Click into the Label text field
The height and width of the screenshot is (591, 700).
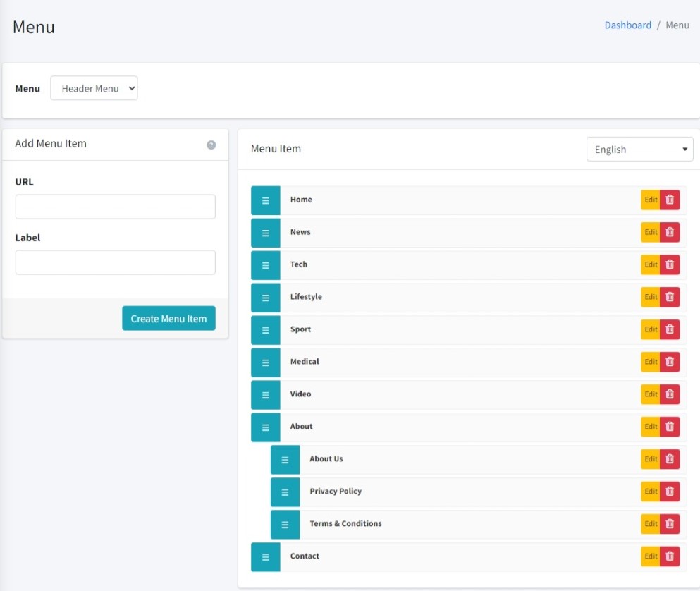(116, 262)
